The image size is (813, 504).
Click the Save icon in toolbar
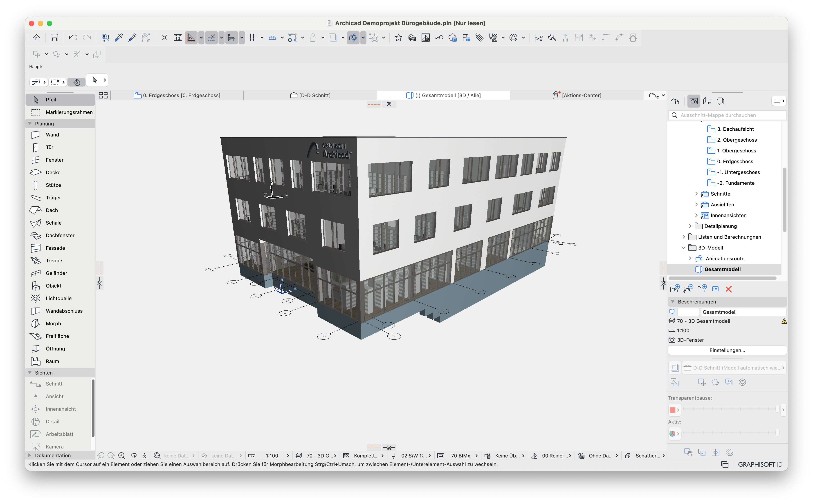tap(54, 38)
